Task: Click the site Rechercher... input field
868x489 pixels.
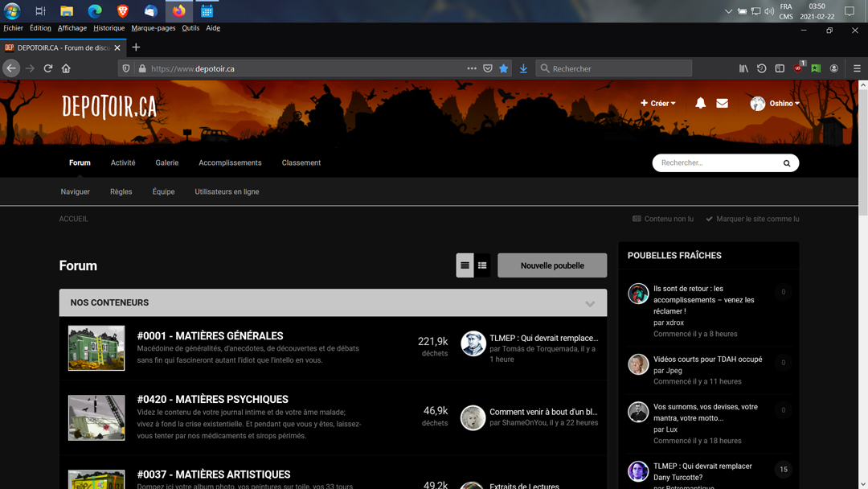Action: pyautogui.click(x=717, y=162)
